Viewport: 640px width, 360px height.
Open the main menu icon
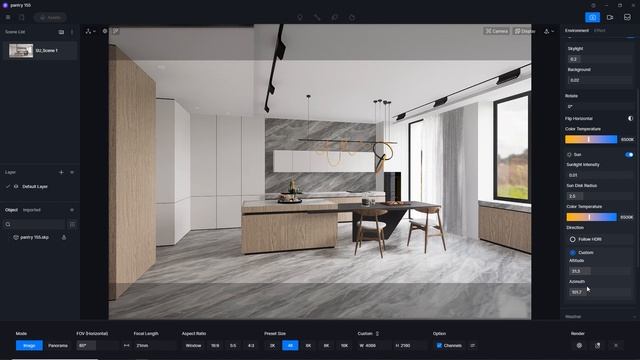click(x=8, y=18)
